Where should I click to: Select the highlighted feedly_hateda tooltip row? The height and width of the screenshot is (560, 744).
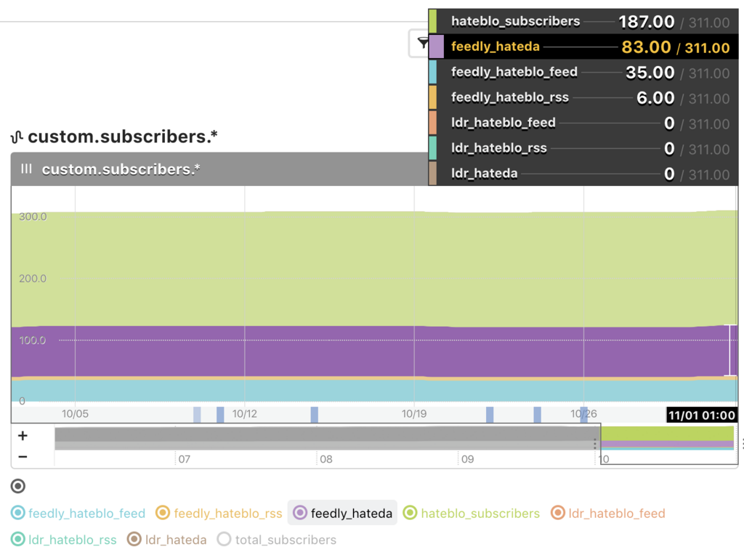[583, 46]
